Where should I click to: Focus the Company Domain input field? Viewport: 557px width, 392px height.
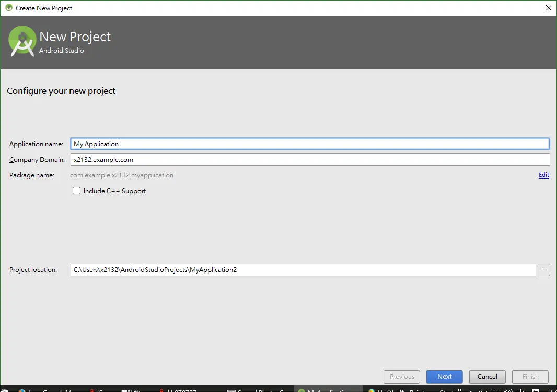pyautogui.click(x=310, y=160)
